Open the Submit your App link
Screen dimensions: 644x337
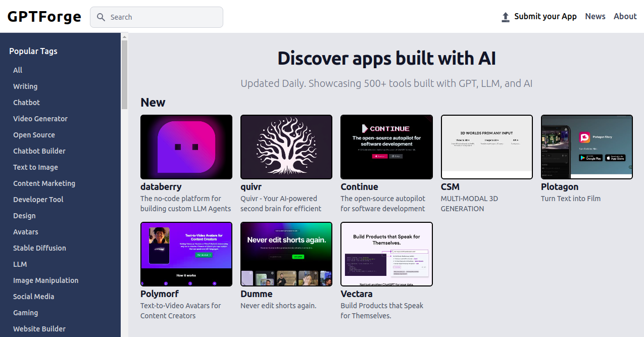tap(546, 17)
